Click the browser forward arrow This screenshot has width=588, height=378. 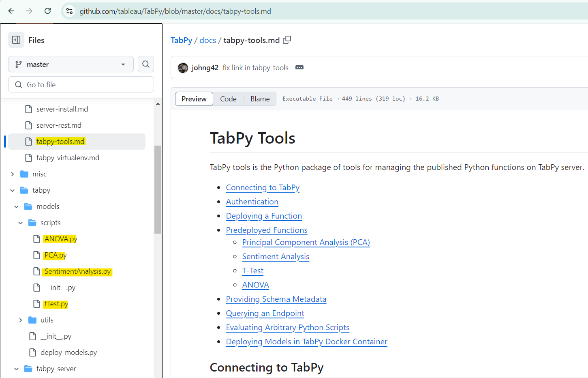coord(29,11)
